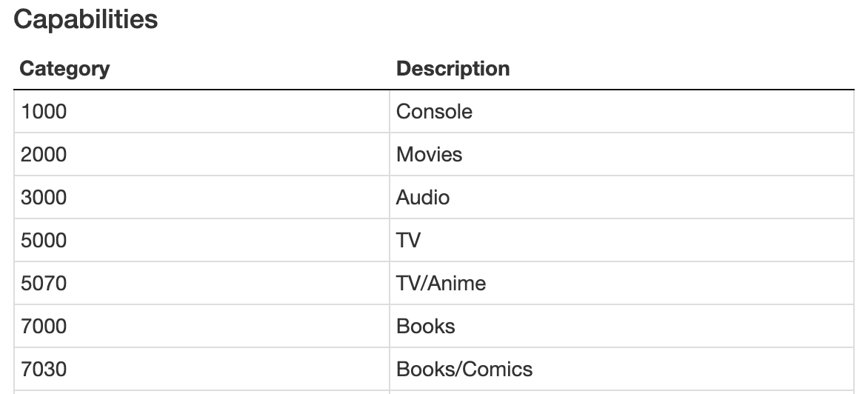
Task: Click category cell 7000
Action: 201,326
